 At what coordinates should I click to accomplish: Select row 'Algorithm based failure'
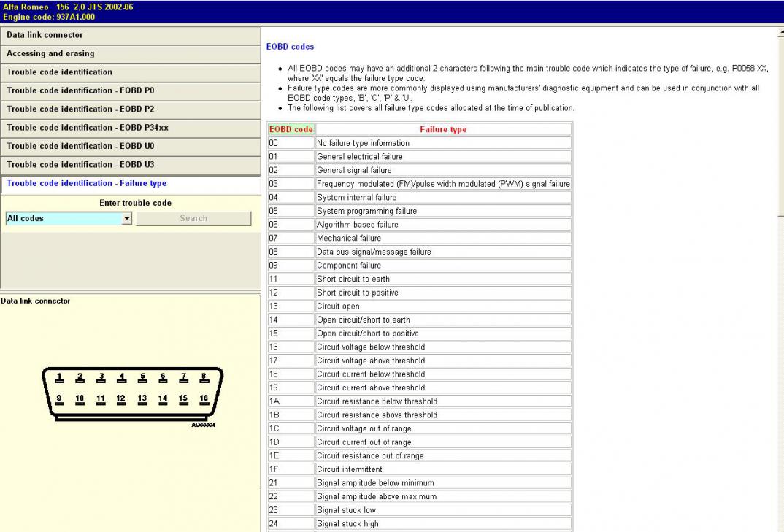click(x=420, y=225)
